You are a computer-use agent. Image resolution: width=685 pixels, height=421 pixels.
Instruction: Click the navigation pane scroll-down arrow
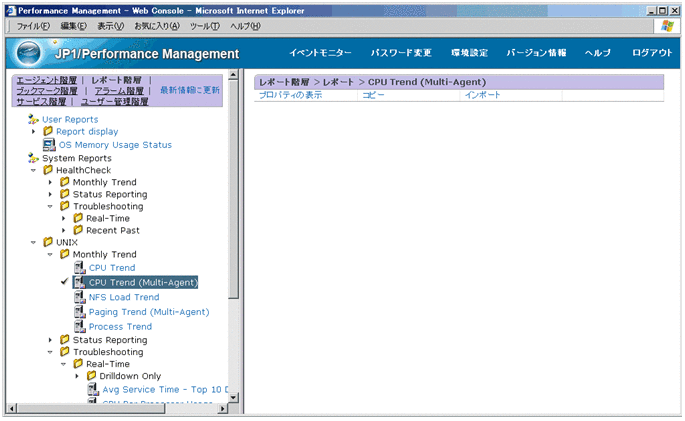233,397
